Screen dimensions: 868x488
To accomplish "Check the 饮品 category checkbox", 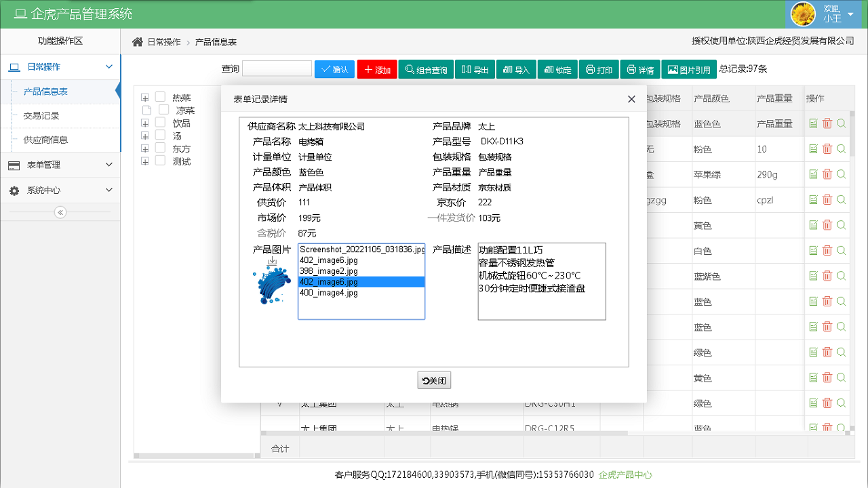I will coord(160,123).
